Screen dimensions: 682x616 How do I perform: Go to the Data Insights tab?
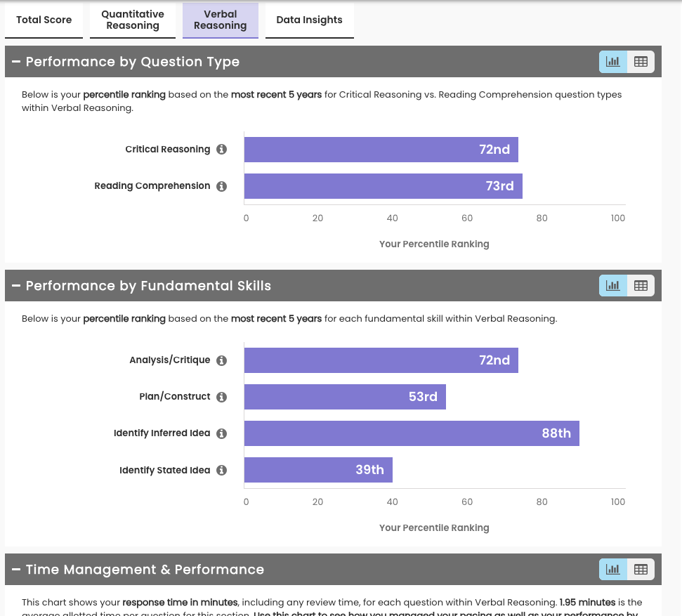[x=309, y=20]
